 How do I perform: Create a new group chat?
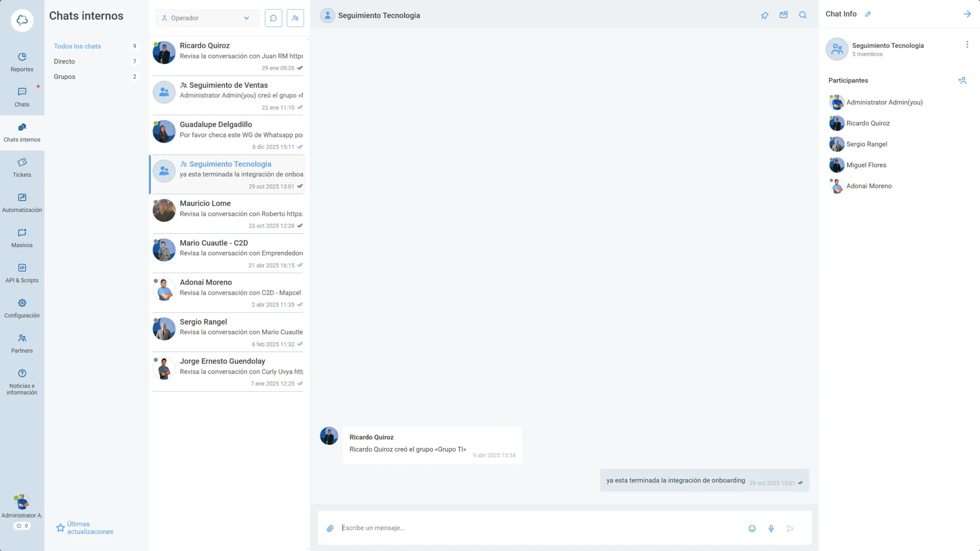tap(295, 18)
